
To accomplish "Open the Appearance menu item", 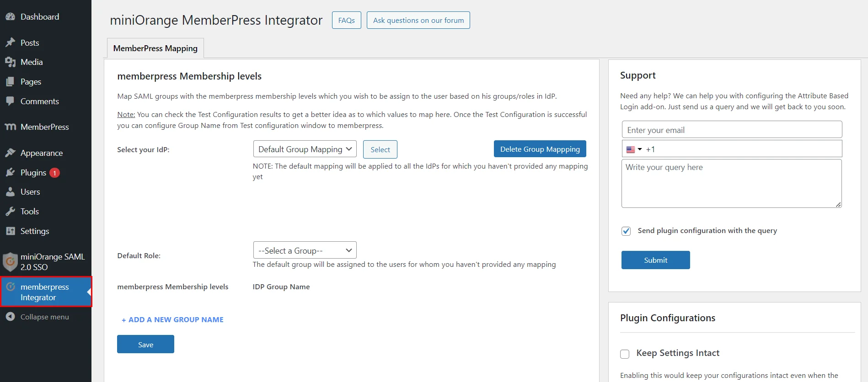I will pos(42,153).
